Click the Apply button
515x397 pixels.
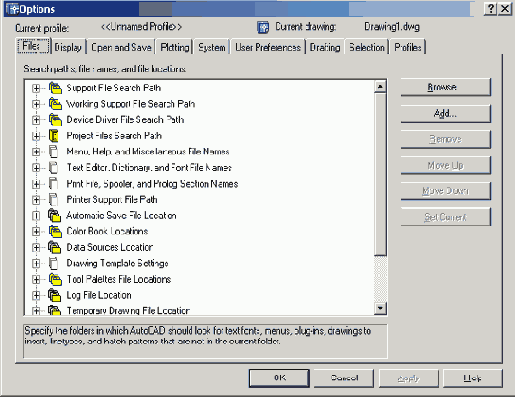pos(408,378)
